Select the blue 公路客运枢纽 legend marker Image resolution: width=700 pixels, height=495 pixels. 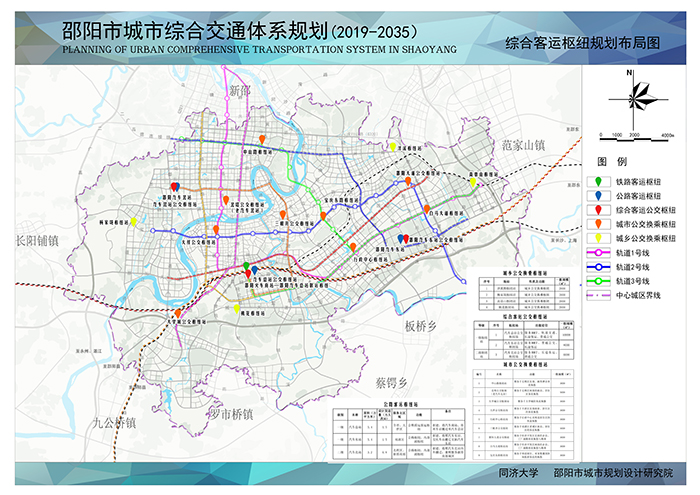598,197
